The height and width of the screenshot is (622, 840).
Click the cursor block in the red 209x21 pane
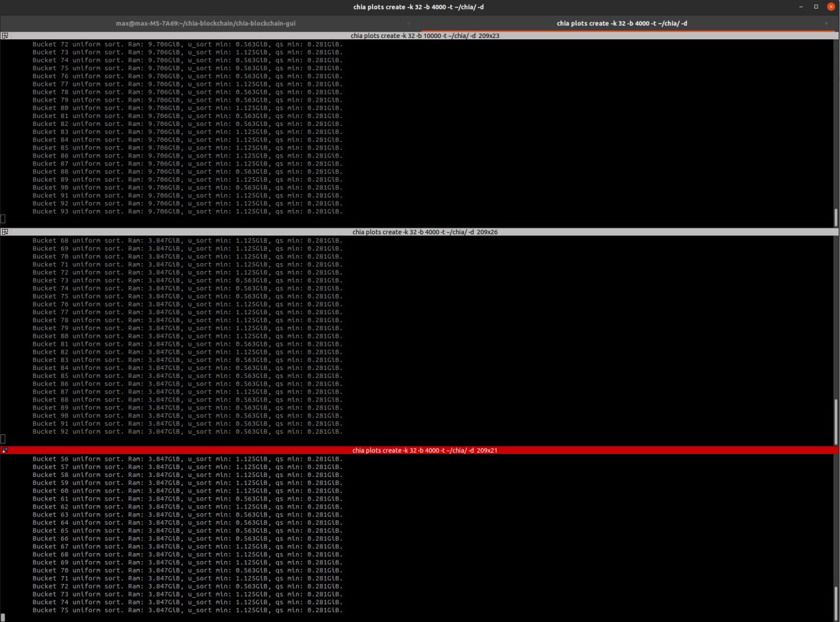point(3,617)
